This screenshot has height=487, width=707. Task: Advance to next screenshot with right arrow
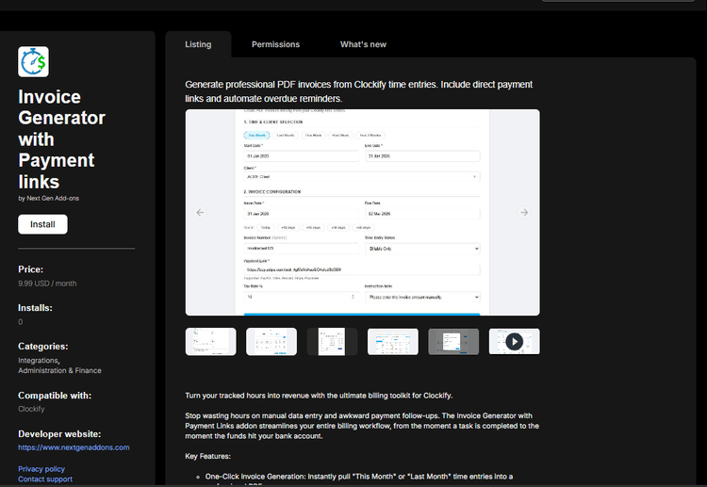pyautogui.click(x=524, y=212)
